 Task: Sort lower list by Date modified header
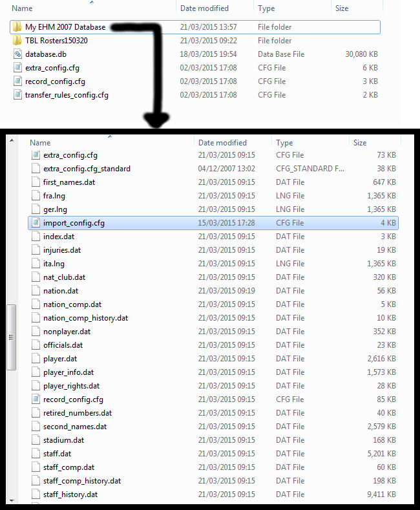[223, 143]
